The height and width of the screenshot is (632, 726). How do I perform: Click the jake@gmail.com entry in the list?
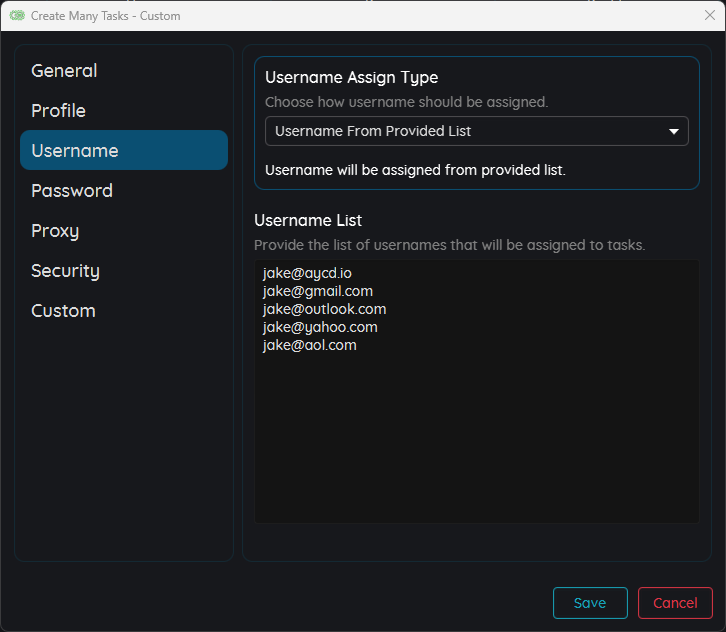tap(317, 291)
